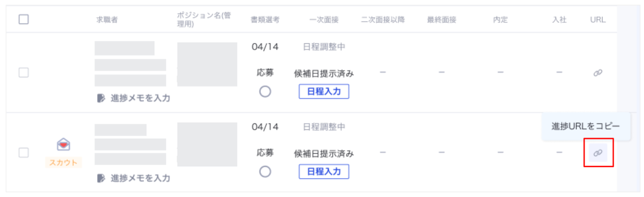Select document screening circle in first row
This screenshot has width=644, height=197.
[265, 92]
